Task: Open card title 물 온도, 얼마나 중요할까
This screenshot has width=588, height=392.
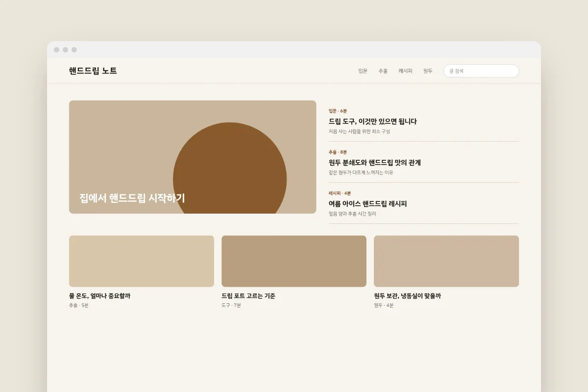Action: [100, 296]
